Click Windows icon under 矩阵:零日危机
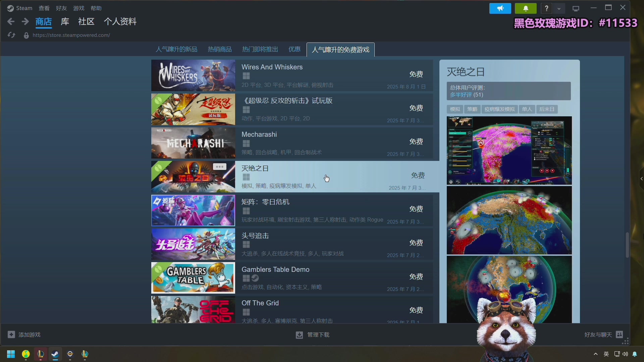 [246, 211]
